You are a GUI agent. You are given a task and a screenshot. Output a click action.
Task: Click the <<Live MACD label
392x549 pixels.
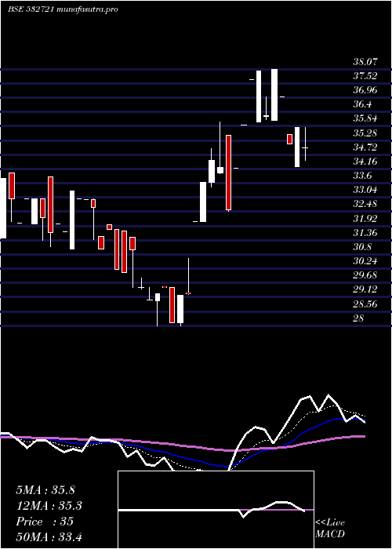[330, 528]
